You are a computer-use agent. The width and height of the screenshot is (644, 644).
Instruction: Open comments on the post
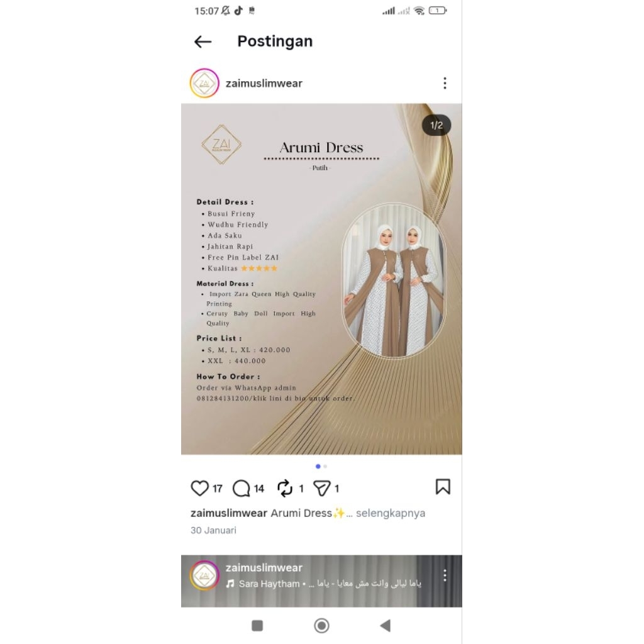click(x=241, y=488)
